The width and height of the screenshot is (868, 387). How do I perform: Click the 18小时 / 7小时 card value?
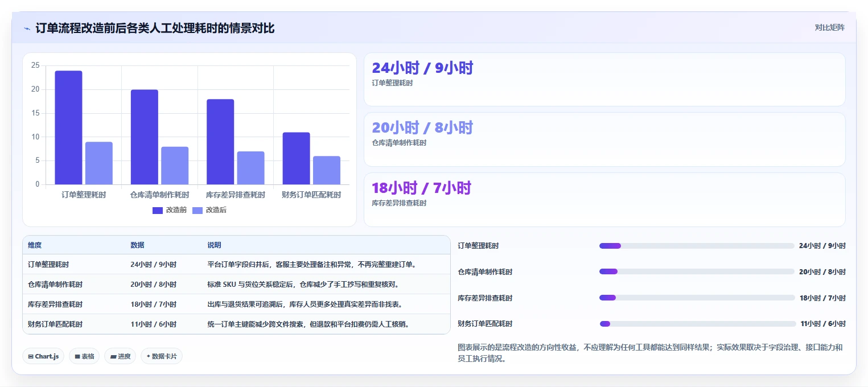point(422,188)
